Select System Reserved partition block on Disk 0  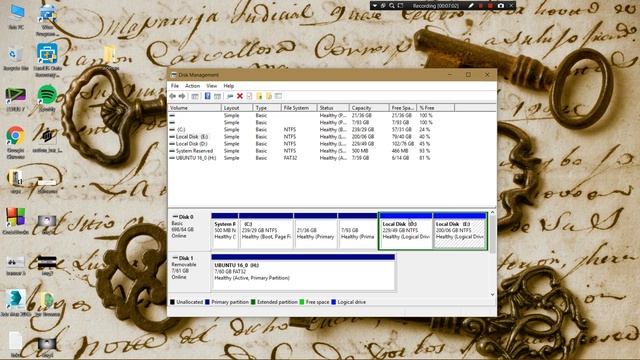tap(225, 231)
